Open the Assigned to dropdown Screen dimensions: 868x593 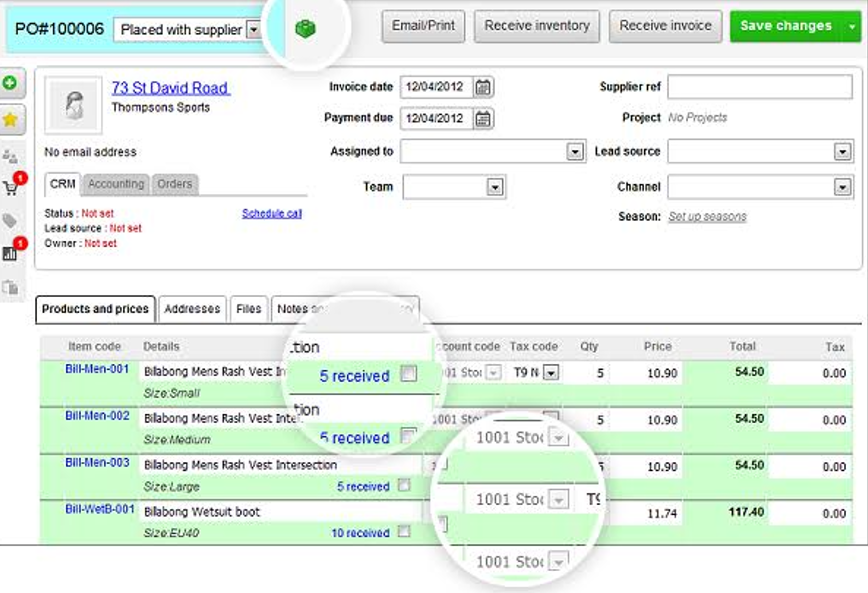point(575,152)
